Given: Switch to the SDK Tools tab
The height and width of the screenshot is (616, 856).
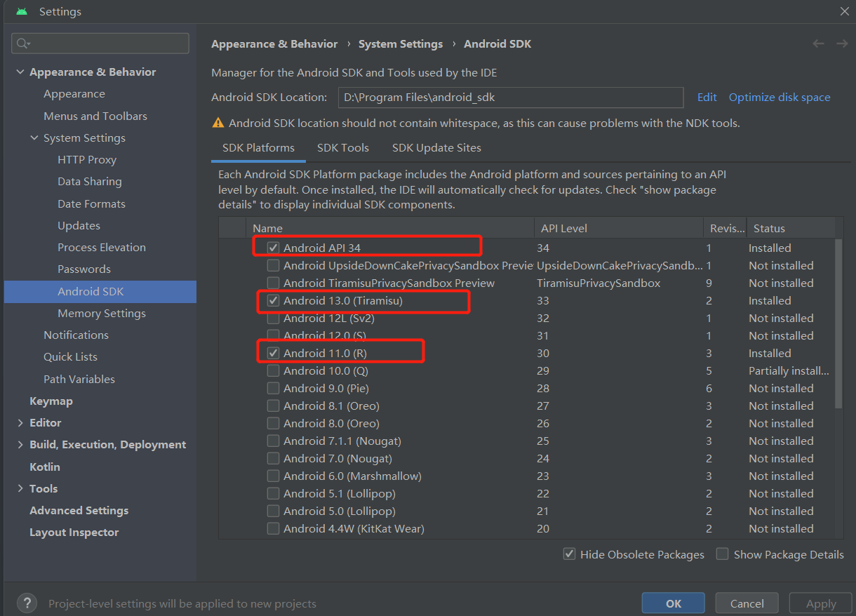Looking at the screenshot, I should (343, 148).
